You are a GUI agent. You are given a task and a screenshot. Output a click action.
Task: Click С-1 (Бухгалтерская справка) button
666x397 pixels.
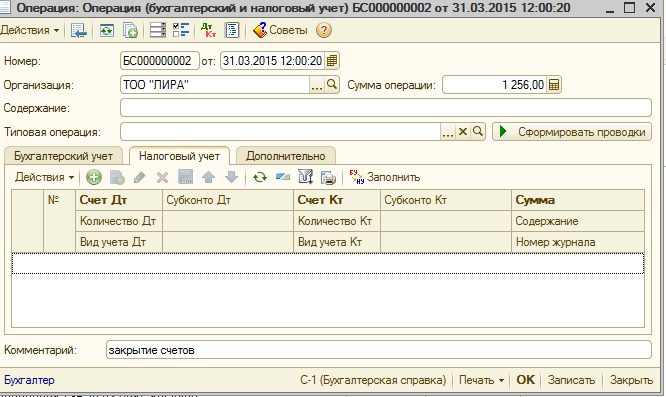pyautogui.click(x=373, y=380)
